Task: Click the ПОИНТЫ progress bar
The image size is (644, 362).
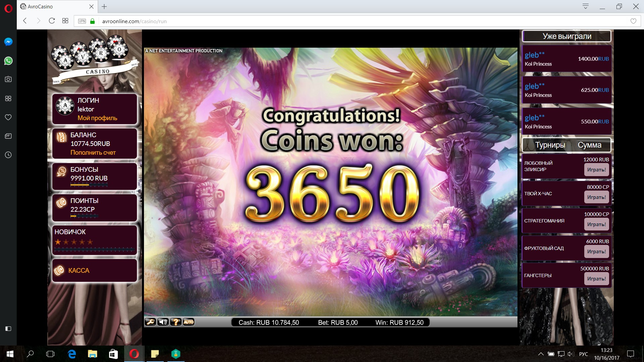Action: coord(84,216)
